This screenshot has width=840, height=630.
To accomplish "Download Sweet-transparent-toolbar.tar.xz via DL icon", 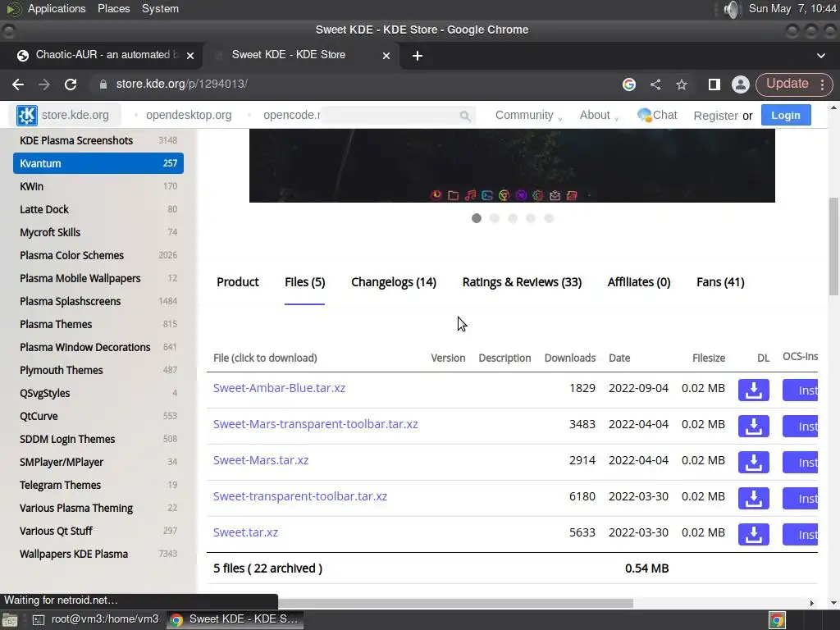I will click(753, 498).
